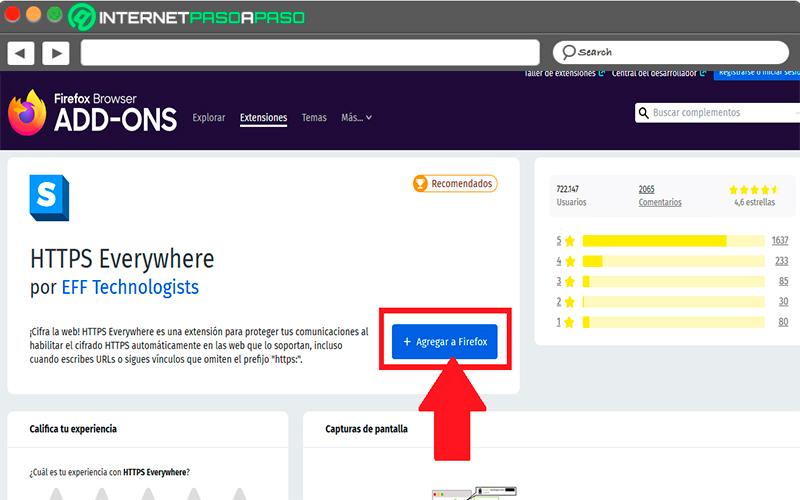Image resolution: width=800 pixels, height=500 pixels.
Task: Click the HTTPS Everywhere title text
Action: click(122, 259)
